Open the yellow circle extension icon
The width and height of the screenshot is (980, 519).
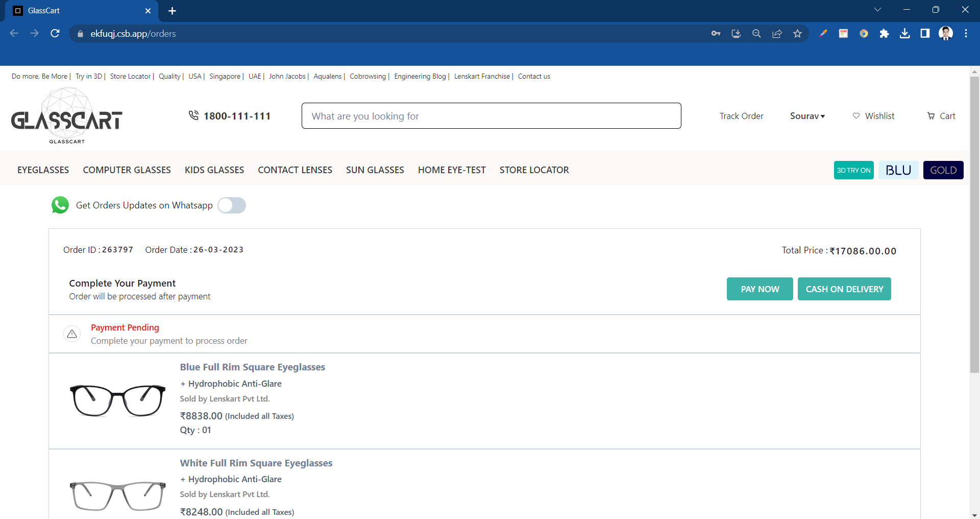[864, 34]
